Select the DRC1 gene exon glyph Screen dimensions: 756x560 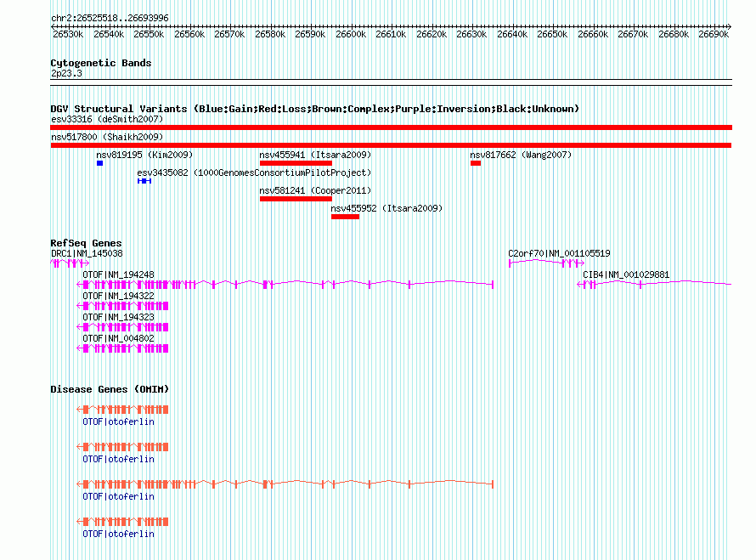tap(70, 263)
